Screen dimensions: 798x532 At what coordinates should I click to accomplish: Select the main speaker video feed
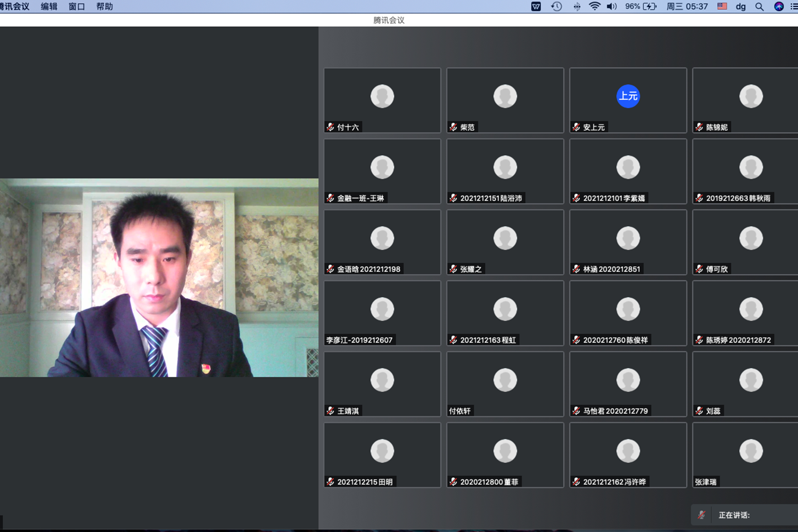tap(159, 278)
